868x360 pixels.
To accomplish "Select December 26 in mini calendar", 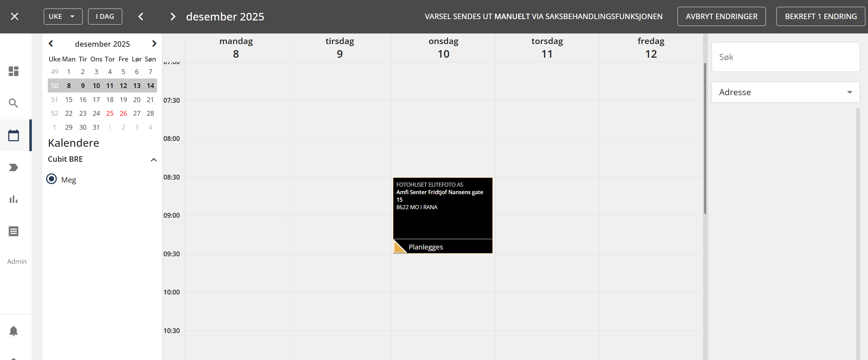I will (123, 113).
